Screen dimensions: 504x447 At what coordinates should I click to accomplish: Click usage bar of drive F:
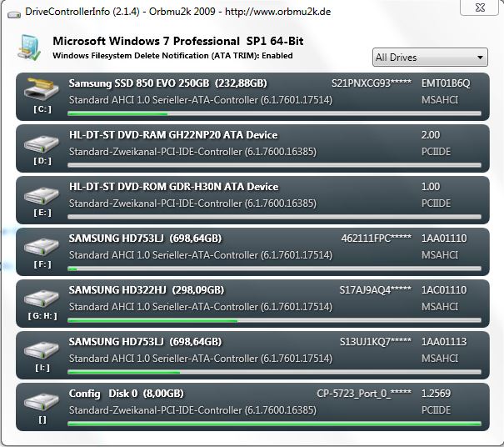[274, 269]
